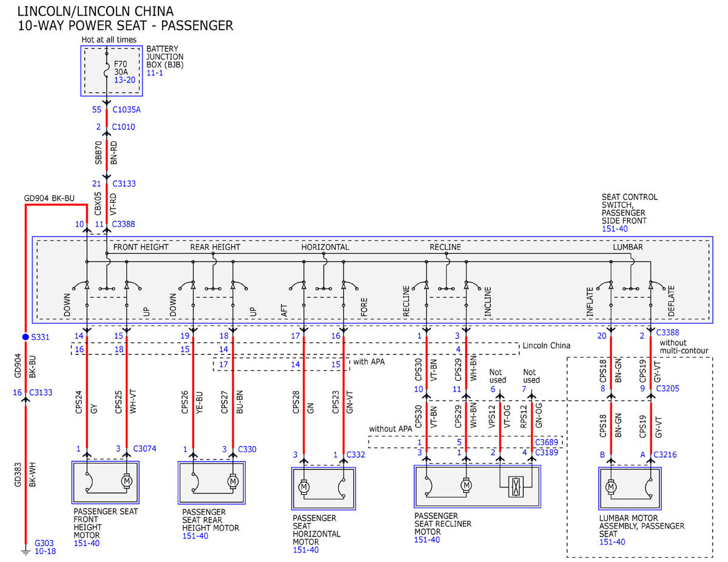This screenshot has width=728, height=562.
Task: Click the F70 30A fuse label
Action: pyautogui.click(x=121, y=67)
